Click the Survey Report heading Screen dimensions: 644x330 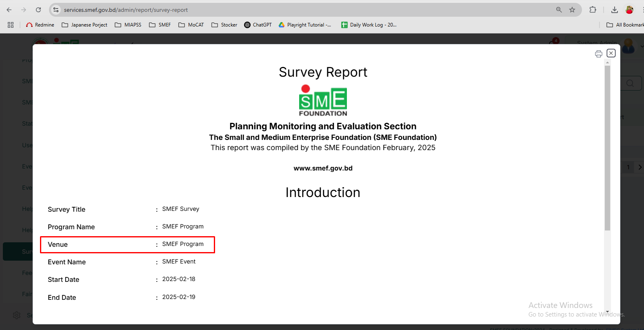coord(323,72)
